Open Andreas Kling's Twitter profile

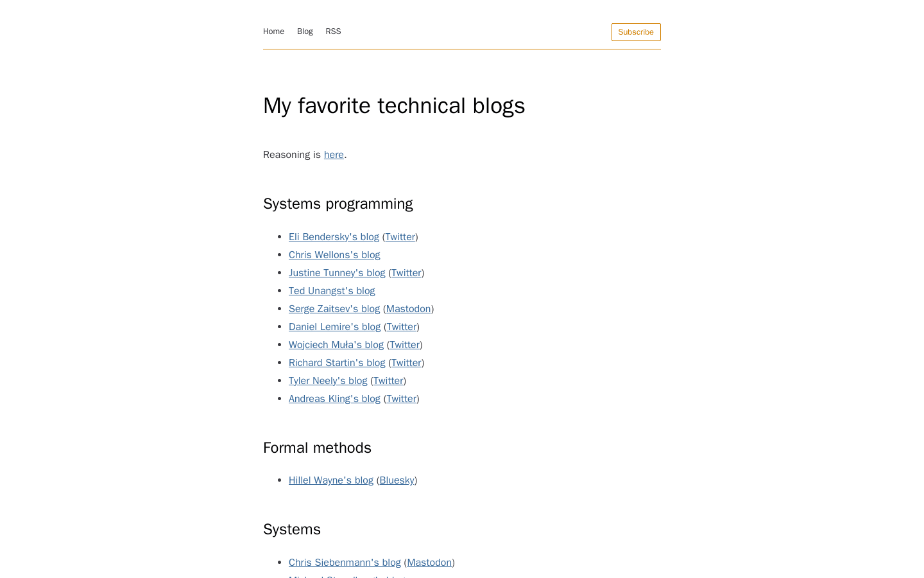(401, 399)
